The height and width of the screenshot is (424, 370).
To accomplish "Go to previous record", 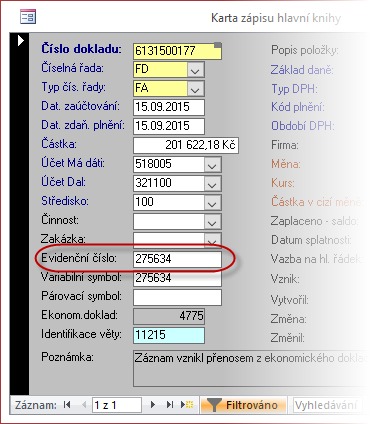I will click(x=84, y=405).
